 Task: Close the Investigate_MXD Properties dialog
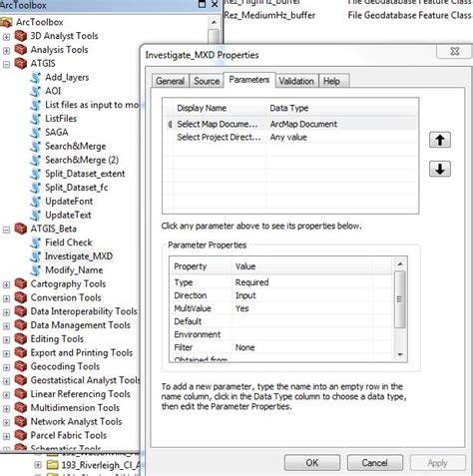click(x=455, y=51)
